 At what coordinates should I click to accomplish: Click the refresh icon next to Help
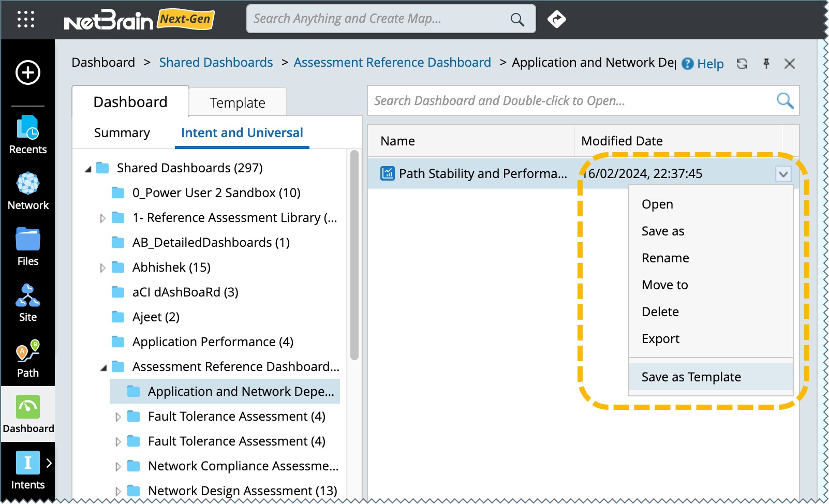click(x=742, y=64)
